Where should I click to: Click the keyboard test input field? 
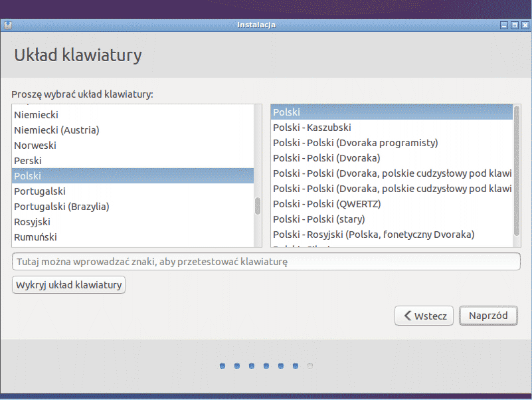[266, 262]
